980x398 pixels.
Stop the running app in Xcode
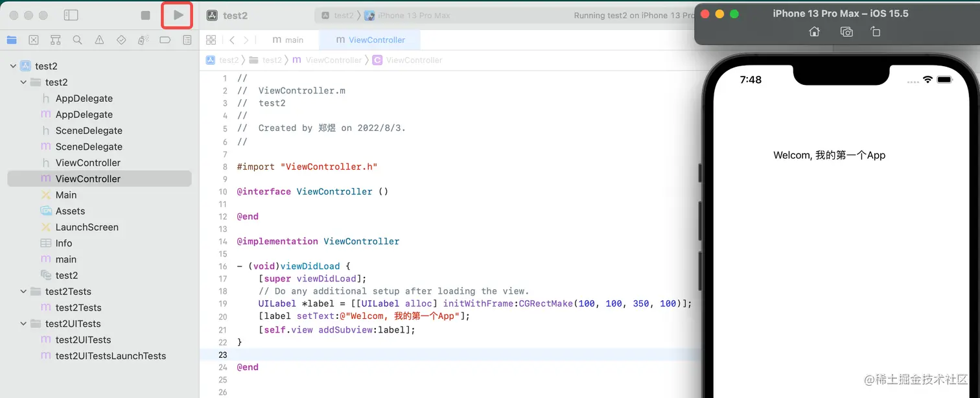(145, 15)
